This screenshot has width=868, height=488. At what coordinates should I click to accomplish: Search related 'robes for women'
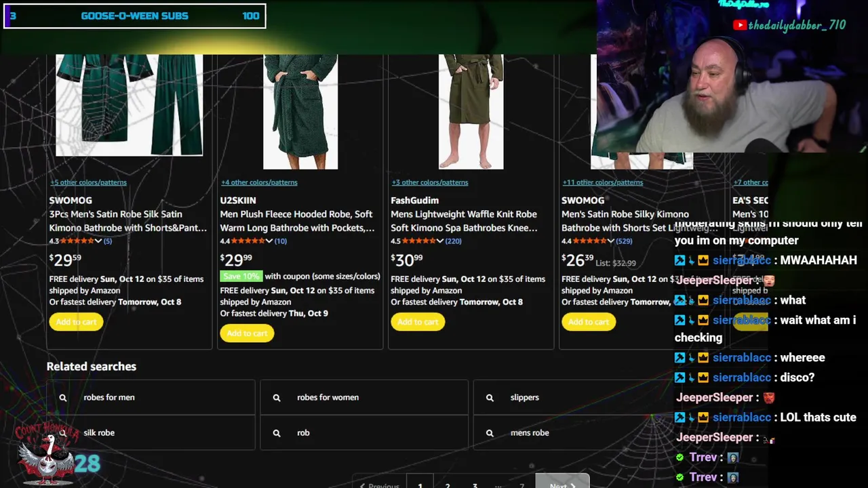click(x=364, y=397)
